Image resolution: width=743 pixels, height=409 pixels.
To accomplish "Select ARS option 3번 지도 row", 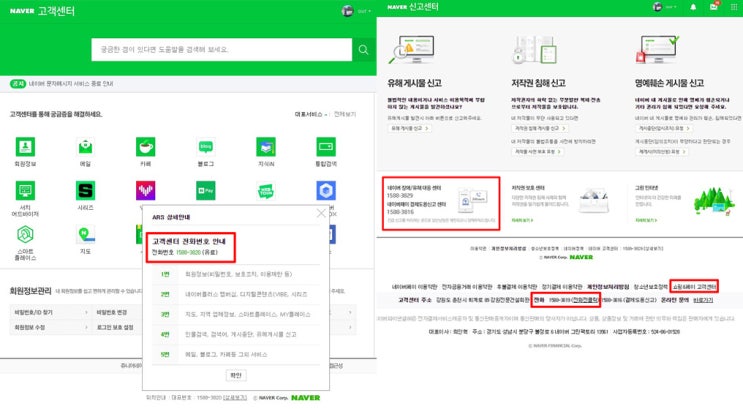I will coord(236,314).
